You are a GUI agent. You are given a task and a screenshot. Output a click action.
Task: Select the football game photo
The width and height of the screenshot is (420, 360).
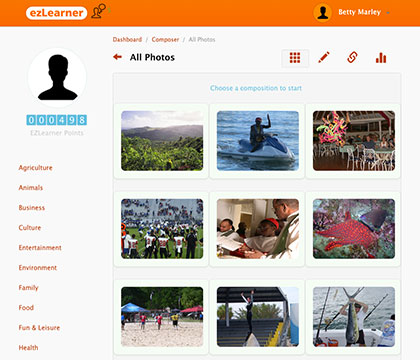(162, 229)
